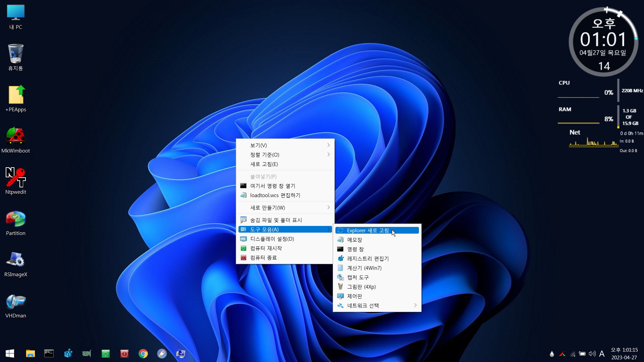Open the rocket launcher taskbar icon
The width and height of the screenshot is (644, 362).
tap(162, 354)
